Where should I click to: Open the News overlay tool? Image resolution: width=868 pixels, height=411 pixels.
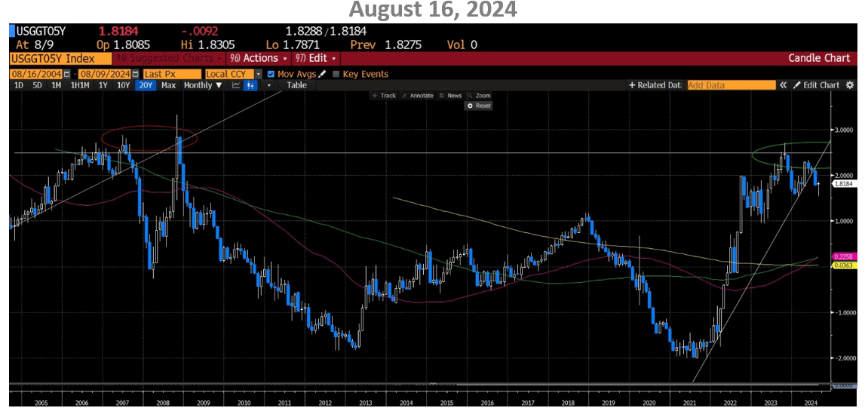click(451, 95)
